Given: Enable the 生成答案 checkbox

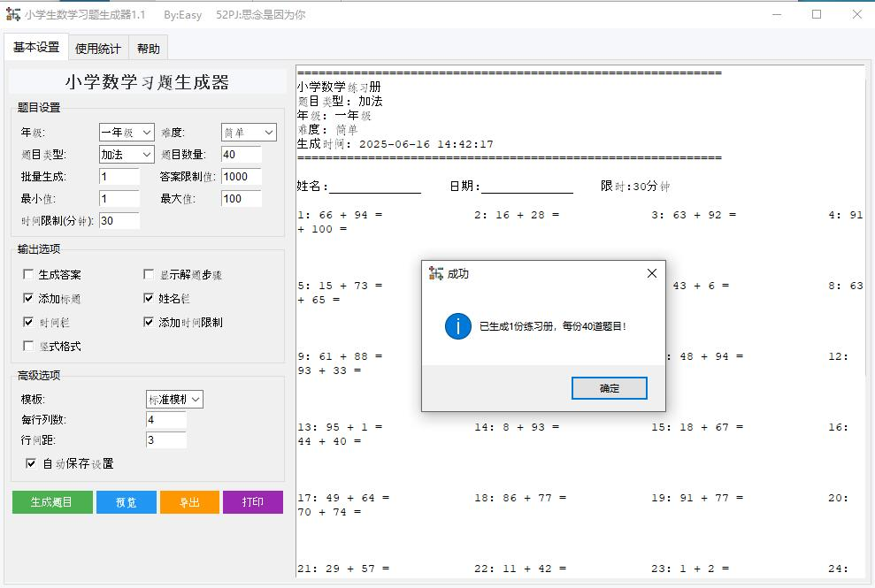Looking at the screenshot, I should pos(28,274).
